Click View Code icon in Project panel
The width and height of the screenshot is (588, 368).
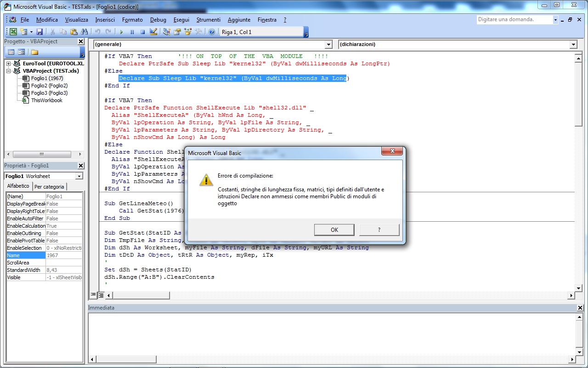11,52
